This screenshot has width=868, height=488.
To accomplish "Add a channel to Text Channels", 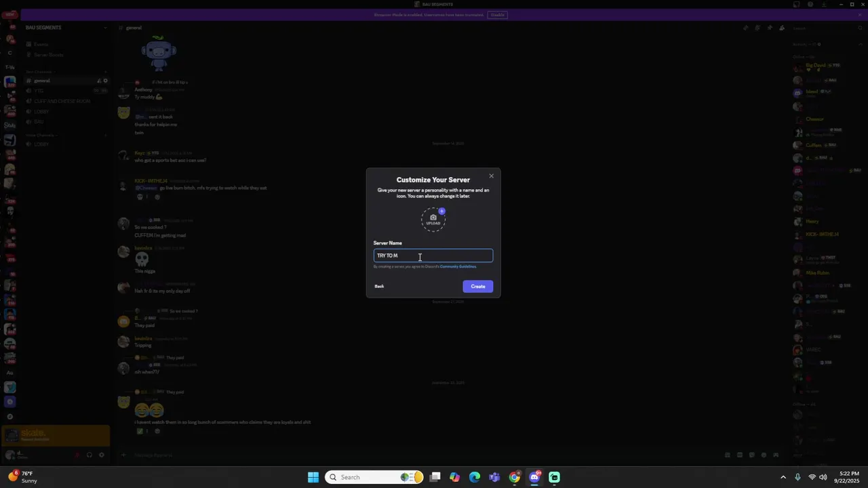I will [x=105, y=72].
